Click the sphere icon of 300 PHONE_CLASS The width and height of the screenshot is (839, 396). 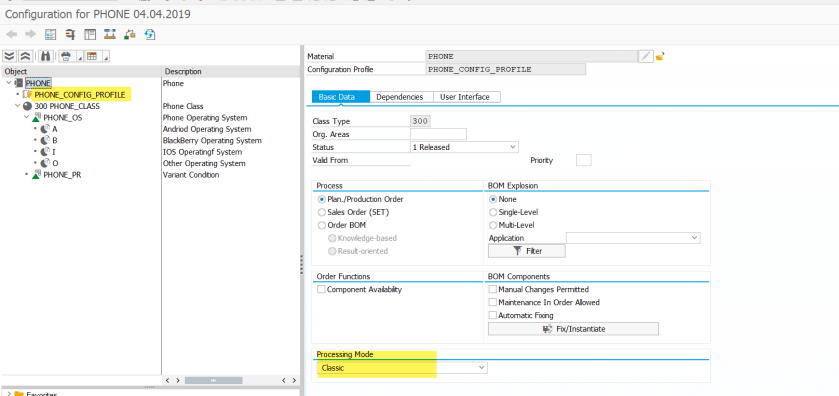point(27,106)
